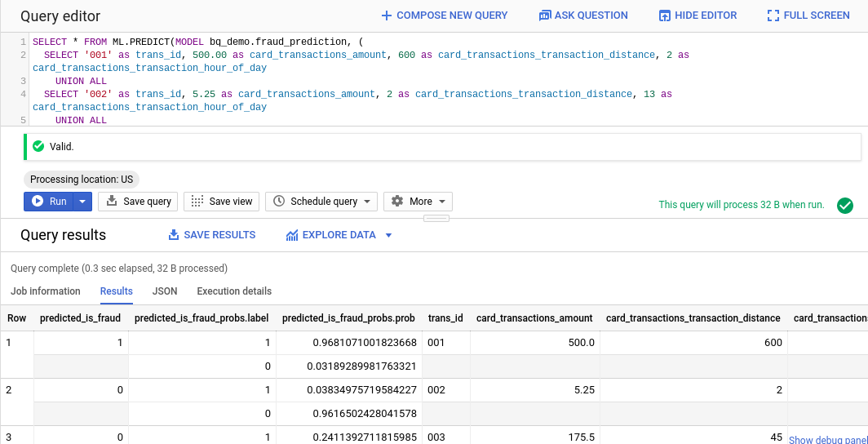Open the JSON results tab
The width and height of the screenshot is (868, 444).
coord(165,291)
